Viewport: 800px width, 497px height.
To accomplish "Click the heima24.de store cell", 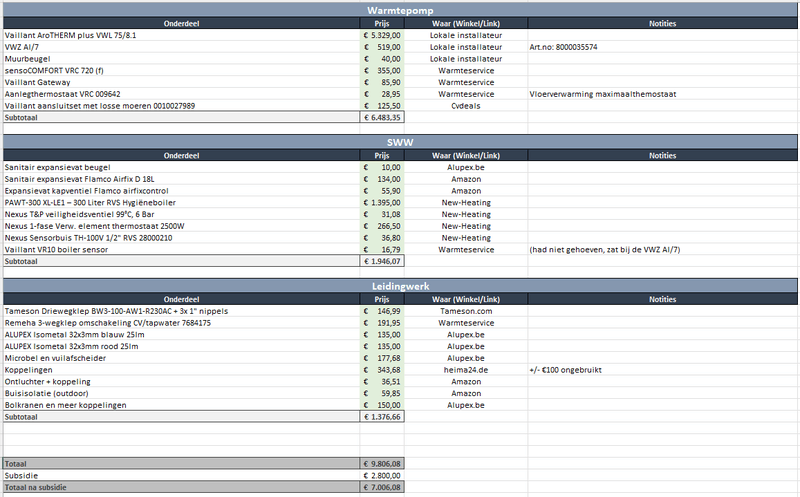I will pyautogui.click(x=466, y=370).
